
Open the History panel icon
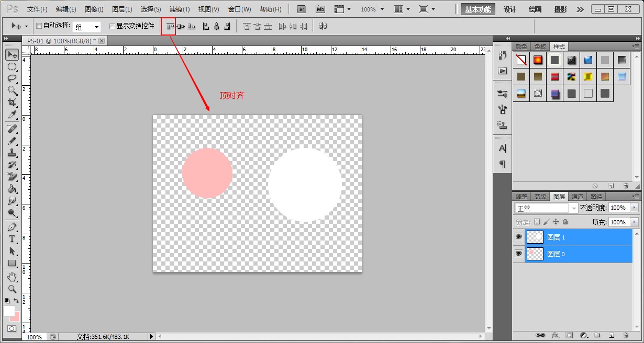point(503,55)
